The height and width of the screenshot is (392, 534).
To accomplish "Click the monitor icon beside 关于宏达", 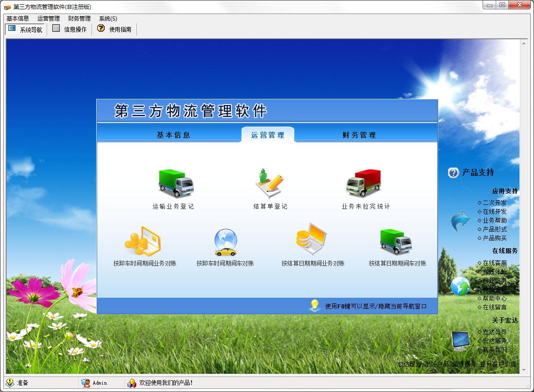I will 460,341.
